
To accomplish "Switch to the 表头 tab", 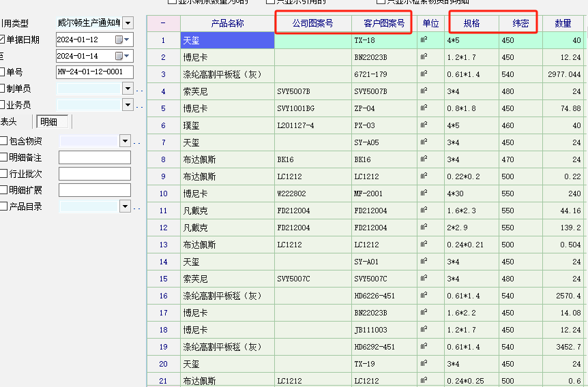I will pos(10,122).
